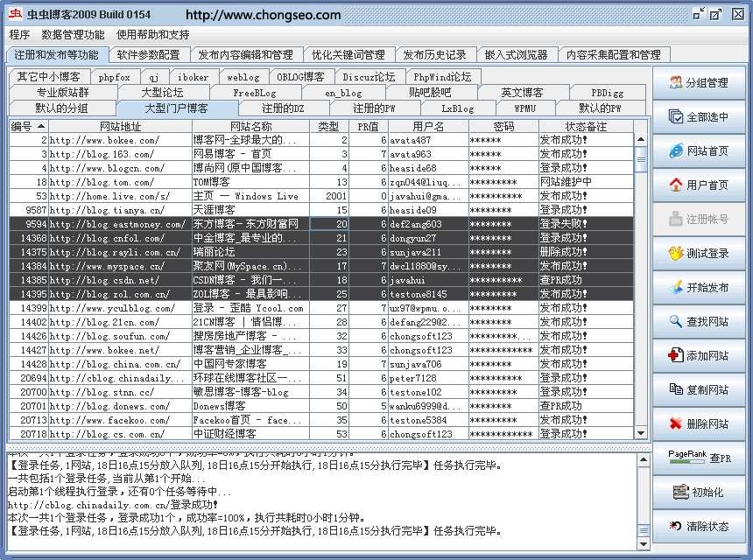This screenshot has width=753, height=560.
Task: Open the 程序 menu
Action: (19, 34)
